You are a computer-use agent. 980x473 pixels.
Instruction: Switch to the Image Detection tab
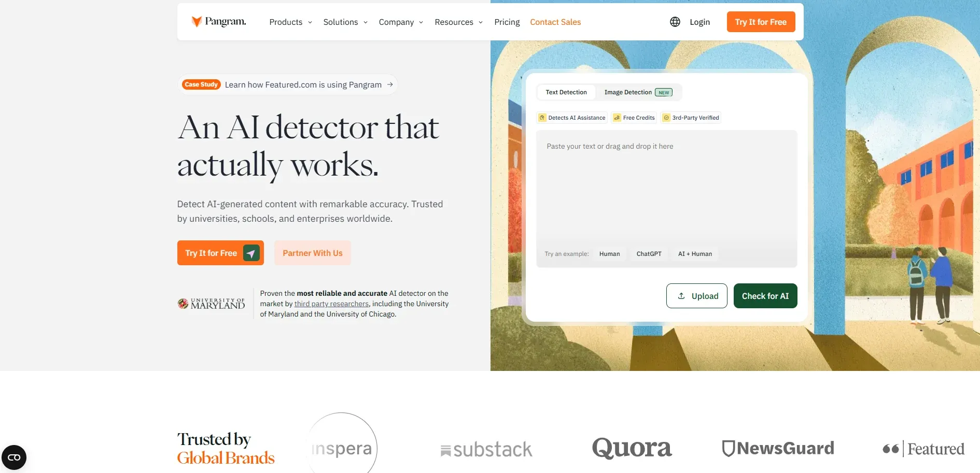coord(638,92)
